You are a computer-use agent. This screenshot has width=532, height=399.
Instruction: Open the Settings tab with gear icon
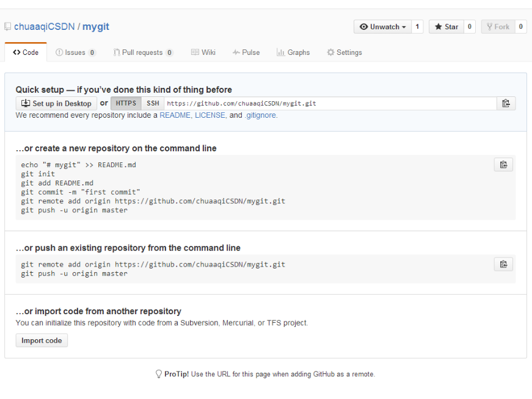(x=344, y=52)
